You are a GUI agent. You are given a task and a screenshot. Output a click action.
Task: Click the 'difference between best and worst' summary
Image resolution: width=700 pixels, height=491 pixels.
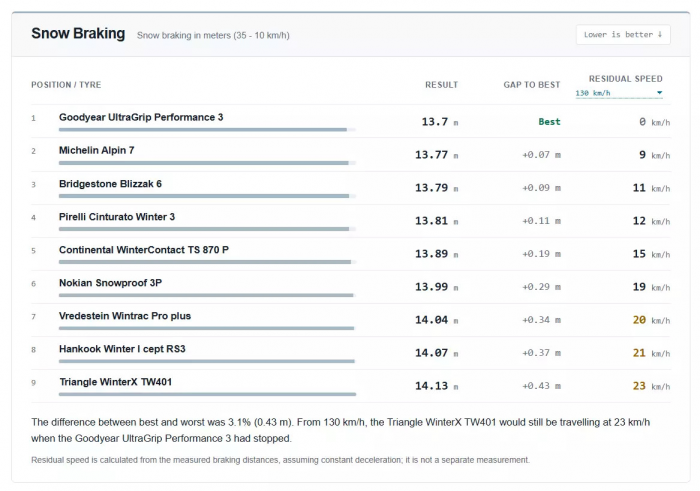(341, 430)
